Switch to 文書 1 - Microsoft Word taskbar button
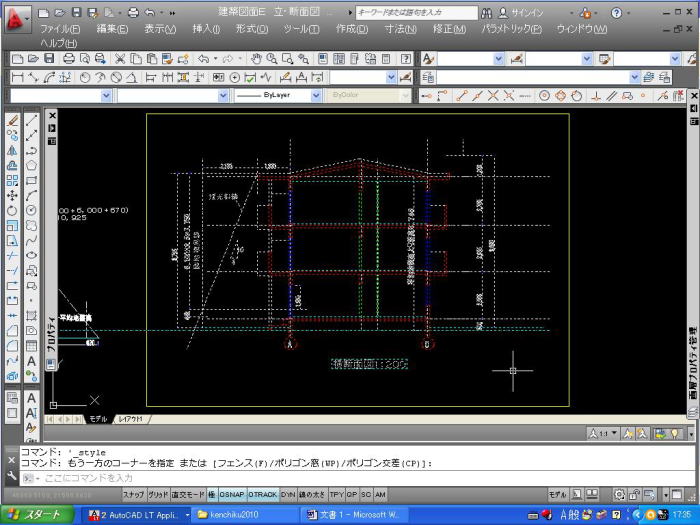Viewport: 700px width, 525px height. [x=353, y=515]
